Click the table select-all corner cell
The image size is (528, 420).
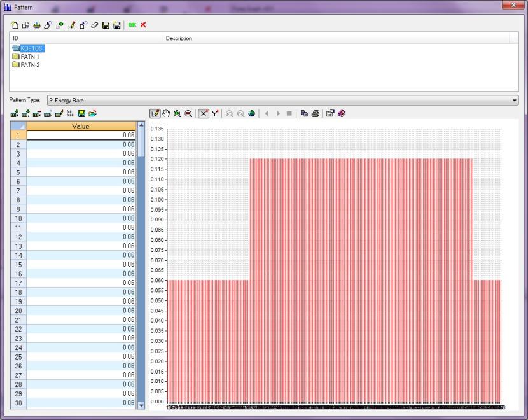click(18, 126)
